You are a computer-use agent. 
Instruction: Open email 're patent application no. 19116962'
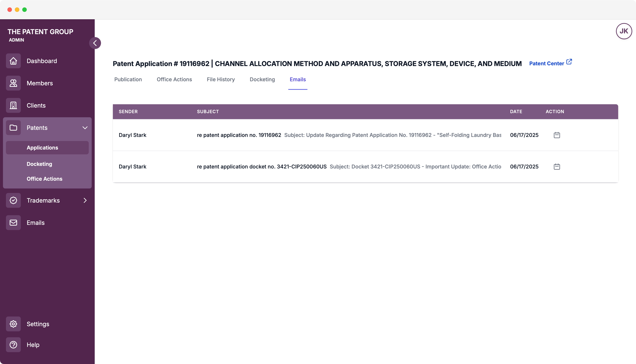pyautogui.click(x=239, y=135)
